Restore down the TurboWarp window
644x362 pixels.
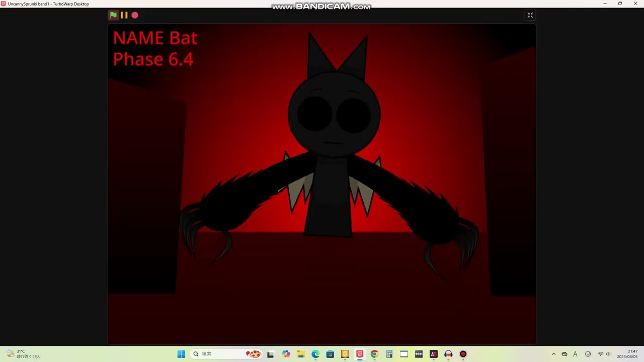[x=620, y=4]
